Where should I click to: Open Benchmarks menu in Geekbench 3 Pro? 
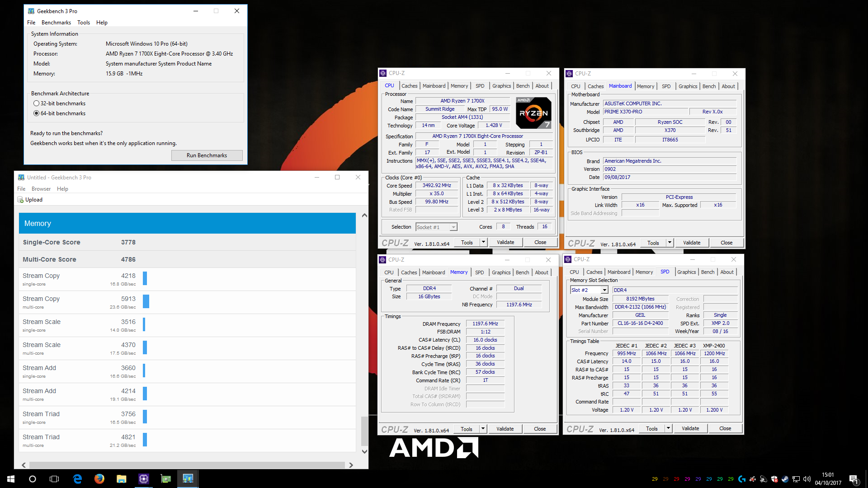tap(56, 23)
